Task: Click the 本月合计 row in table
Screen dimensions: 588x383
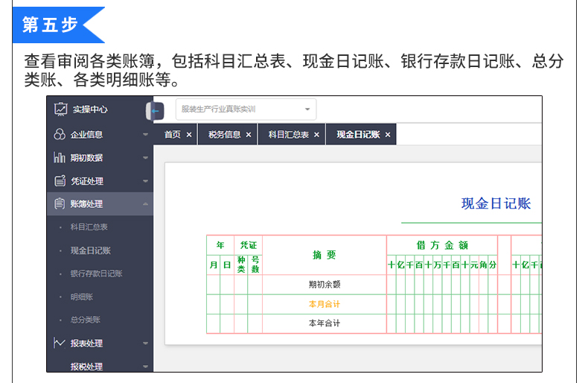Action: click(325, 304)
